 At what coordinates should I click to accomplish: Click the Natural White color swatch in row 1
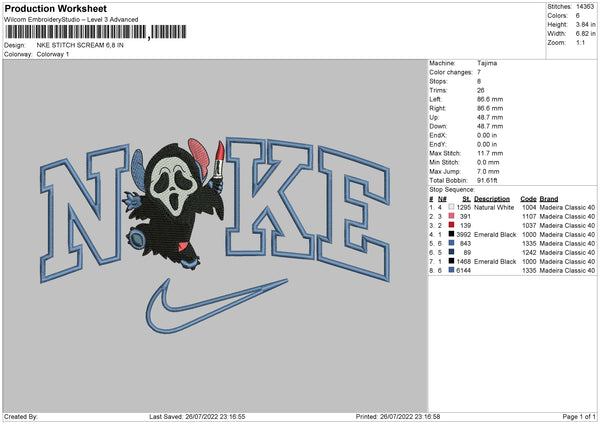pyautogui.click(x=452, y=207)
